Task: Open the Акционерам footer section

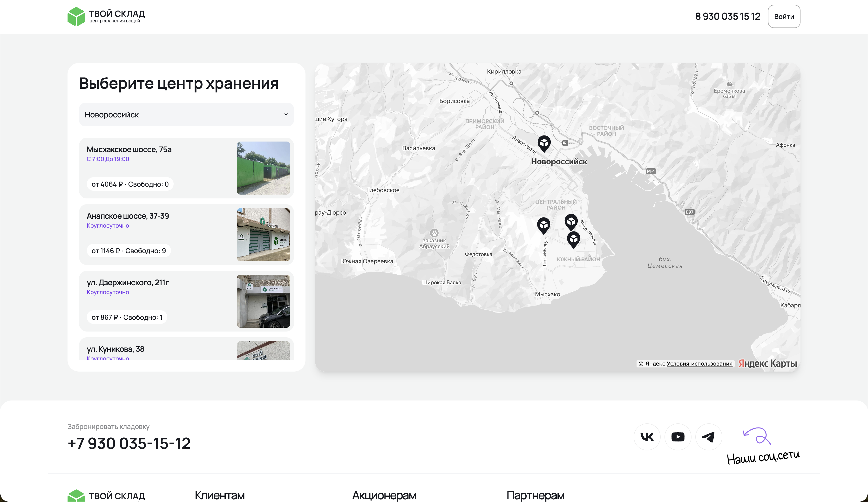Action: 384,495
